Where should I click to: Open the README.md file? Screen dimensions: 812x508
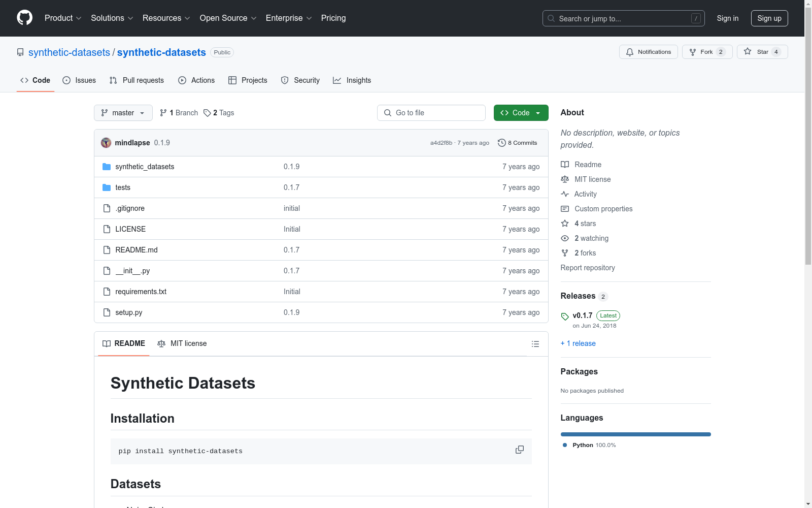coord(137,250)
